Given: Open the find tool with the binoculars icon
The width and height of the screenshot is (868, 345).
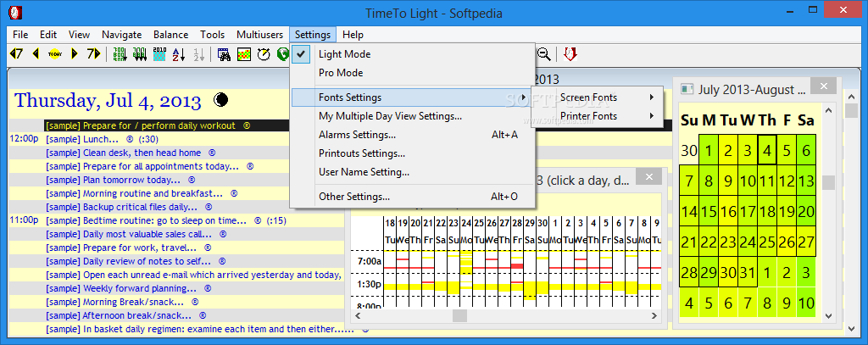Looking at the screenshot, I should point(224,53).
